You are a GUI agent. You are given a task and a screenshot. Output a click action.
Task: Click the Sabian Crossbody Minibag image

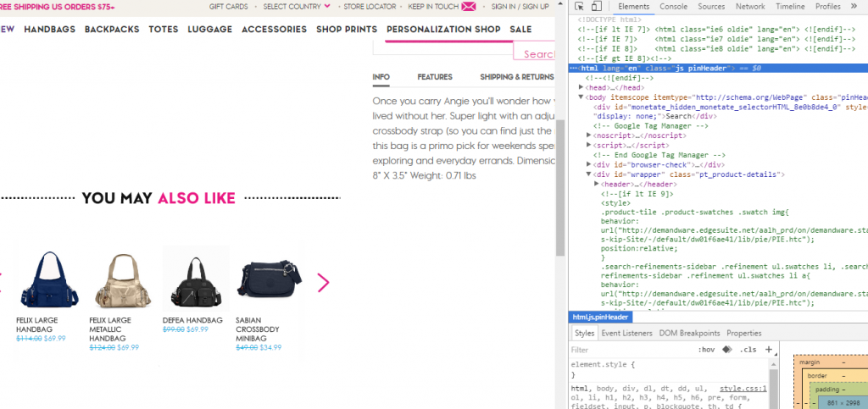269,279
